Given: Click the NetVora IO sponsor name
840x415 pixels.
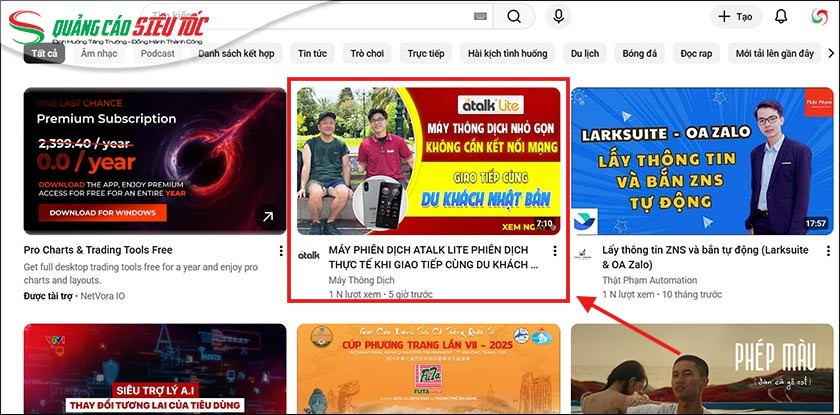Looking at the screenshot, I should 103,296.
